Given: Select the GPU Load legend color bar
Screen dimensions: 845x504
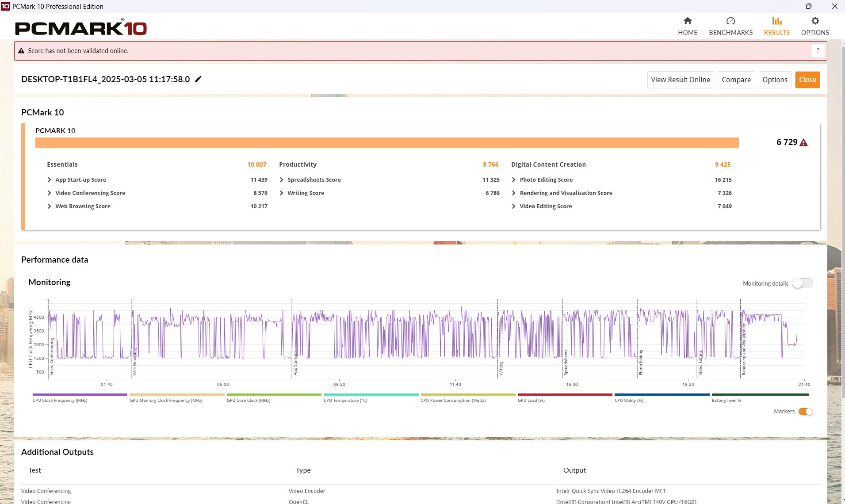Looking at the screenshot, I should click(565, 394).
